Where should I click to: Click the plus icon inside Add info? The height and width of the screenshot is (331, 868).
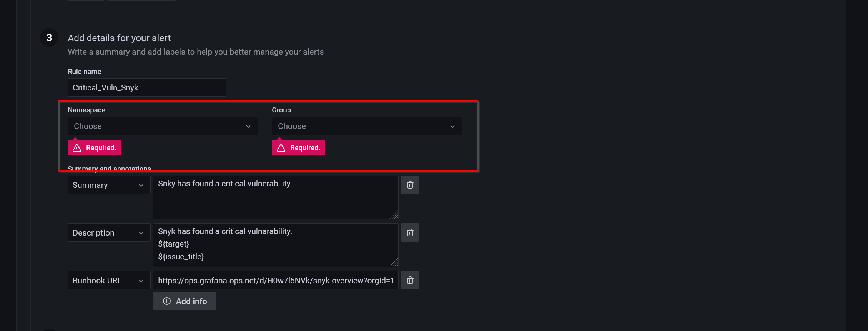coord(167,301)
